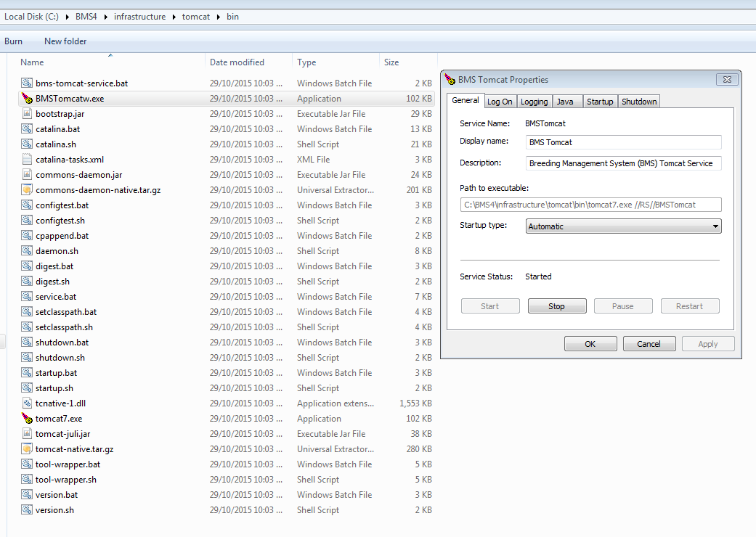Viewport: 756px width, 537px height.
Task: Navigate to the infrastructure breadcrumb folder
Action: [140, 17]
